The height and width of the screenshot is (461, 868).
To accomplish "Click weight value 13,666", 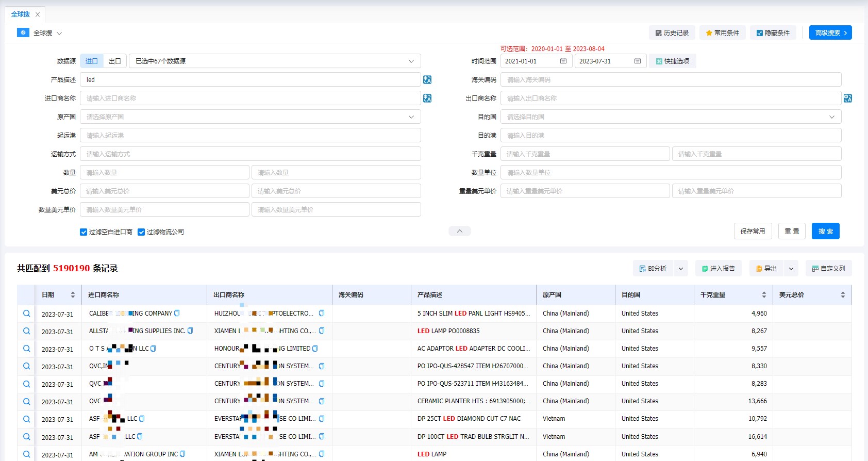I will pos(758,401).
